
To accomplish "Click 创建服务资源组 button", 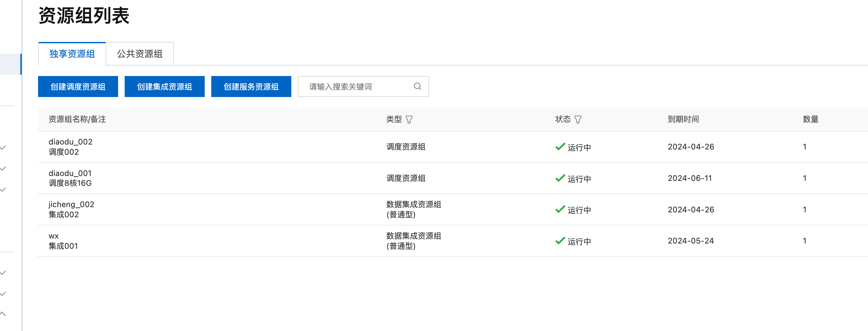I will coord(251,87).
